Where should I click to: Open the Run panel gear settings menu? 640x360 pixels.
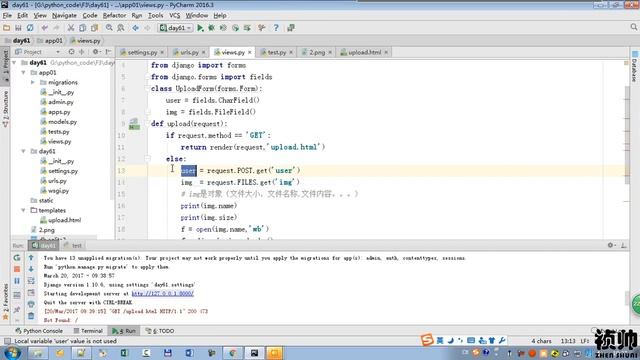tap(611, 245)
